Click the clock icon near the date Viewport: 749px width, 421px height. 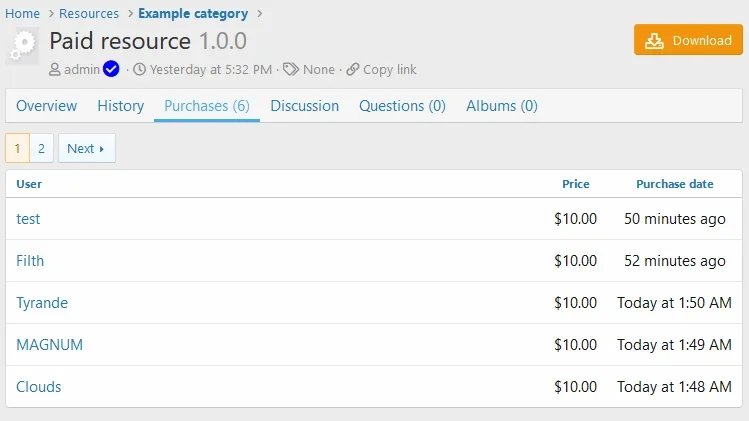[139, 69]
